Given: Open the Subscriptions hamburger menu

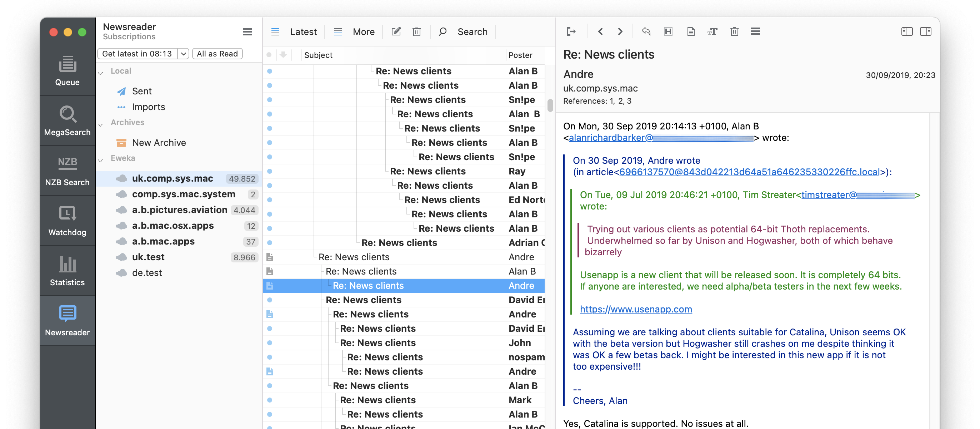Looking at the screenshot, I should (x=247, y=31).
